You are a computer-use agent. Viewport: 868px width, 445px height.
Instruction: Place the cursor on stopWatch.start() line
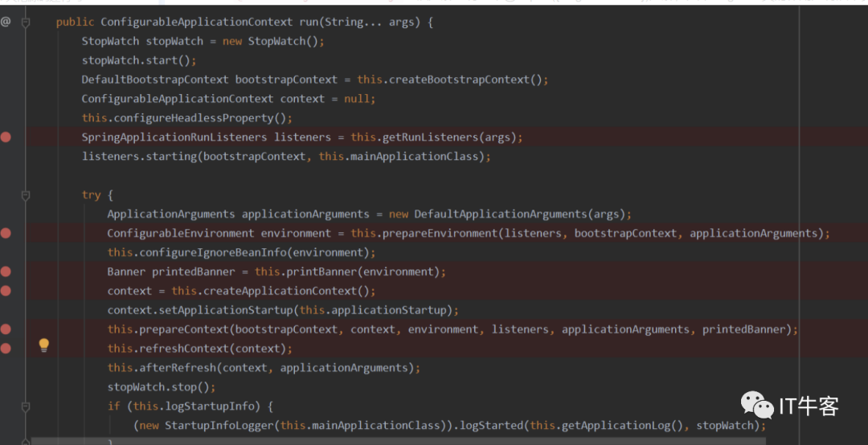tap(138, 60)
